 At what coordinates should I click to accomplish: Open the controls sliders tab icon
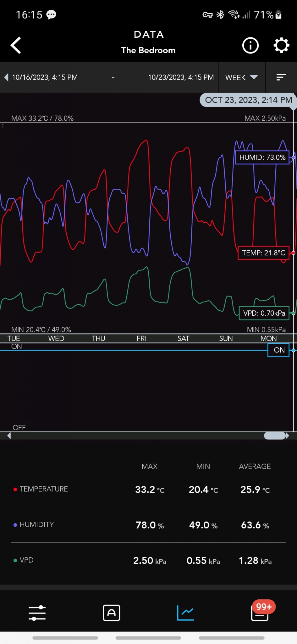tap(37, 613)
